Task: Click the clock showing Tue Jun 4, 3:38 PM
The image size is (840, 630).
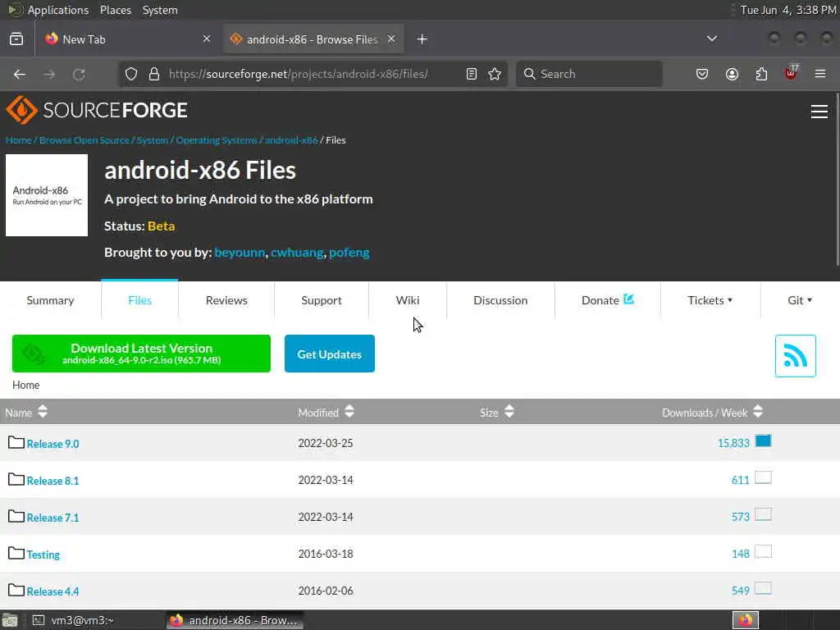Action: (x=788, y=10)
